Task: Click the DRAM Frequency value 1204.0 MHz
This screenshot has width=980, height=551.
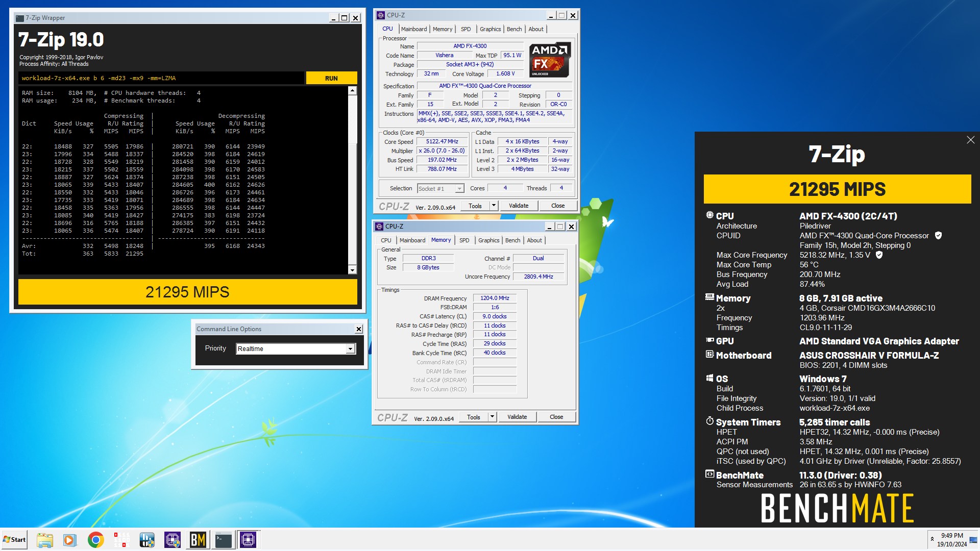Action: 495,298
